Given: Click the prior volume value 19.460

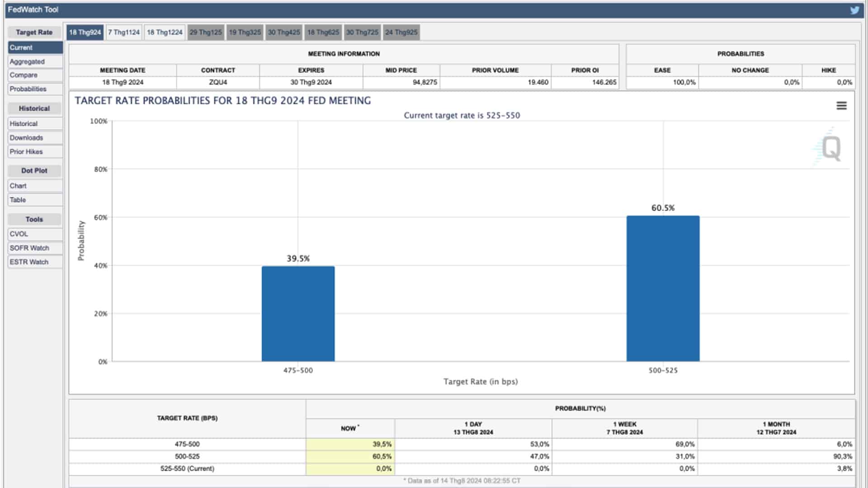Looking at the screenshot, I should (x=538, y=82).
